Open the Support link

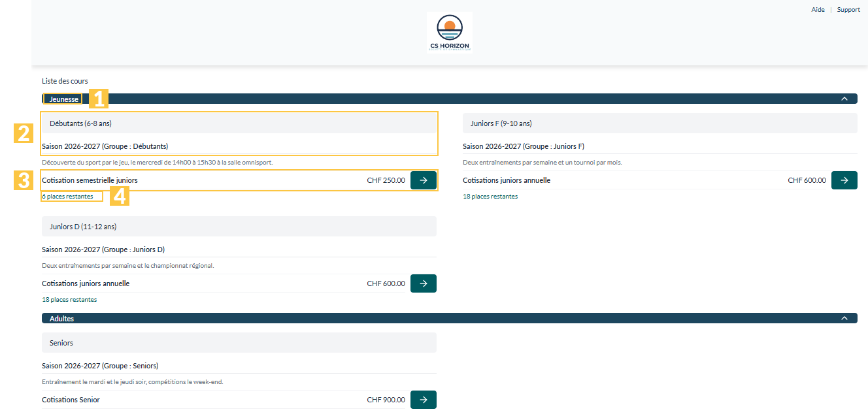click(848, 10)
